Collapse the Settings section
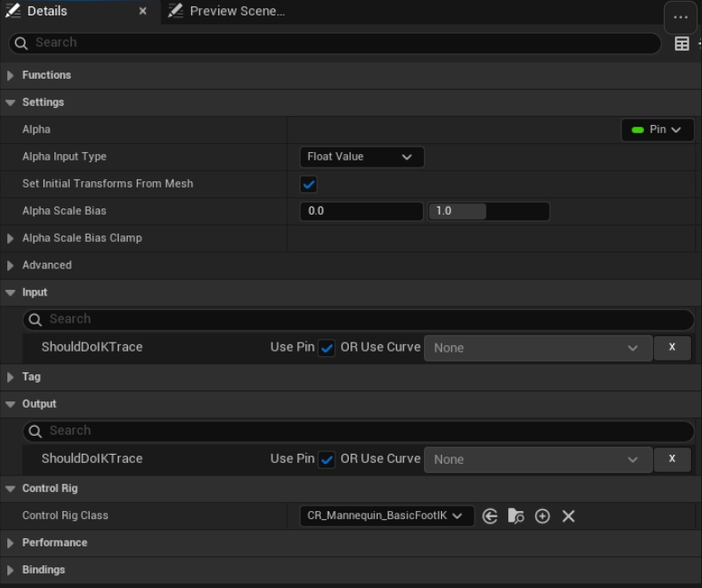Image resolution: width=702 pixels, height=588 pixels. [10, 102]
